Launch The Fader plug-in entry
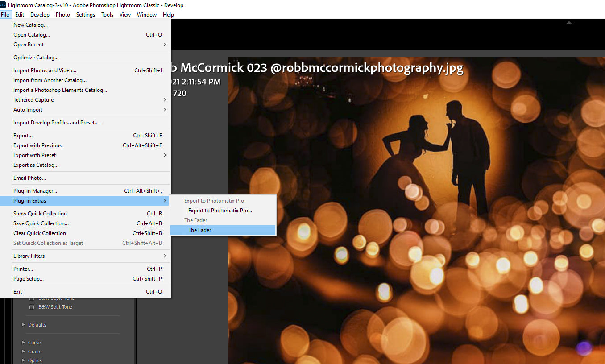The height and width of the screenshot is (364, 605). 223,230
